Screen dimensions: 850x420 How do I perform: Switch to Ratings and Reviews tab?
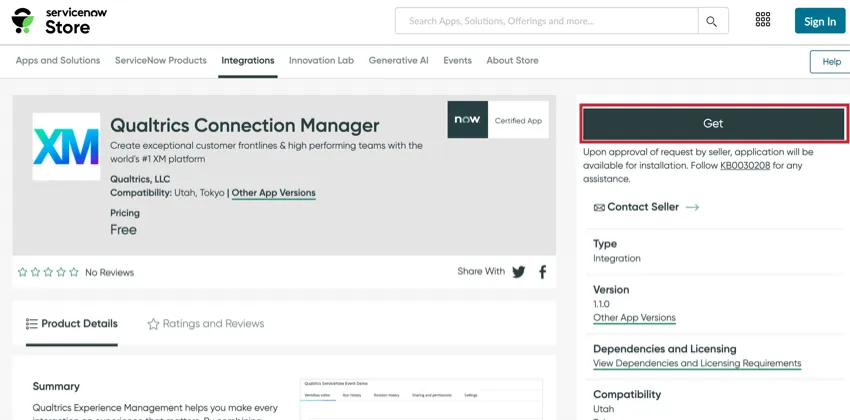(x=206, y=324)
